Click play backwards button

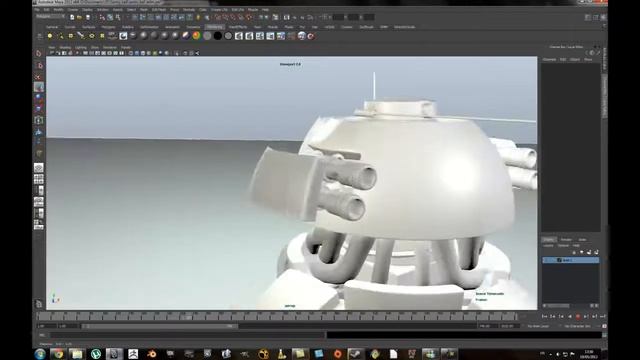(x=570, y=316)
